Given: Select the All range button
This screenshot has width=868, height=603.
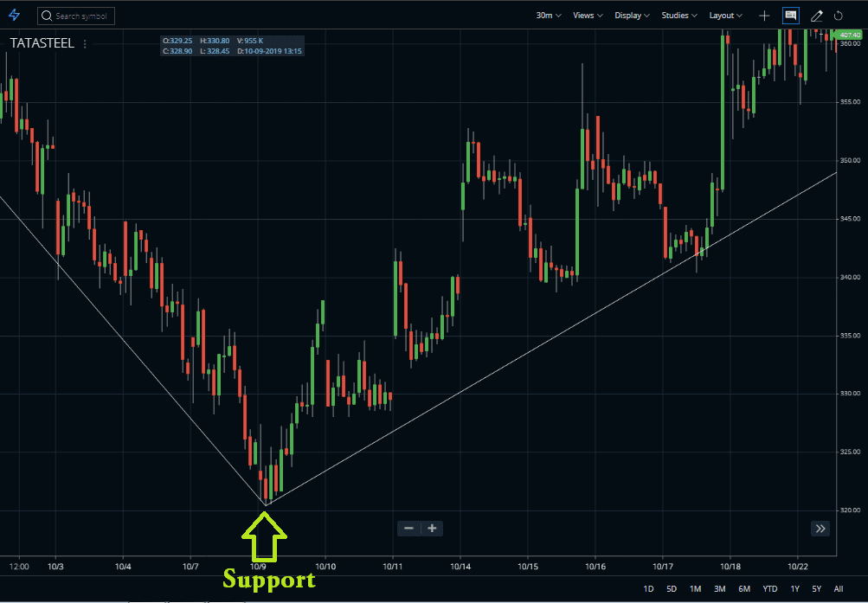Looking at the screenshot, I should 839,588.
